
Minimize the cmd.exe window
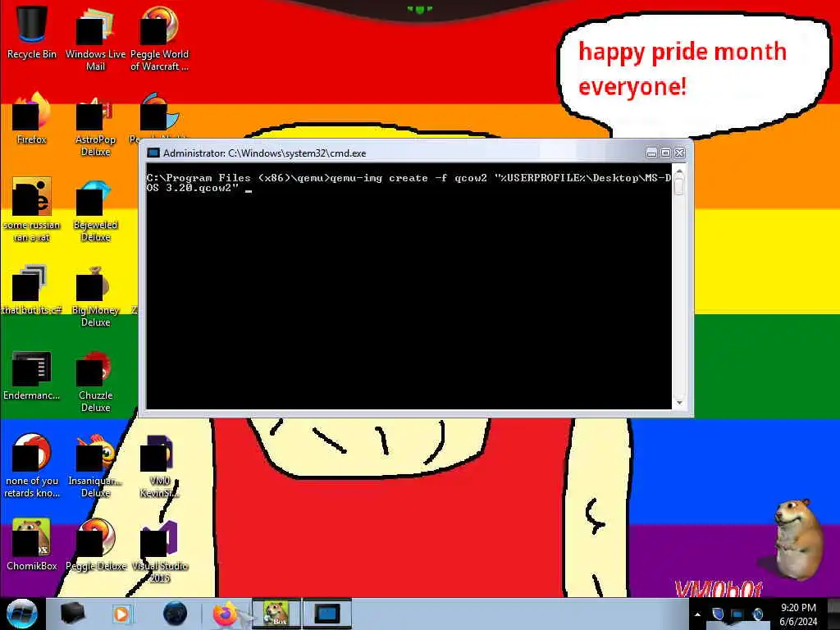pyautogui.click(x=651, y=153)
